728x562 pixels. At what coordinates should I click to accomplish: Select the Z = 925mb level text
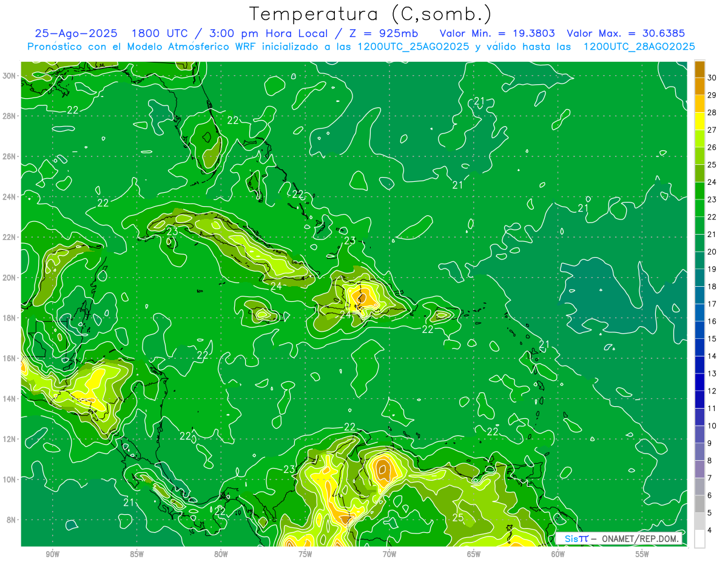[383, 33]
